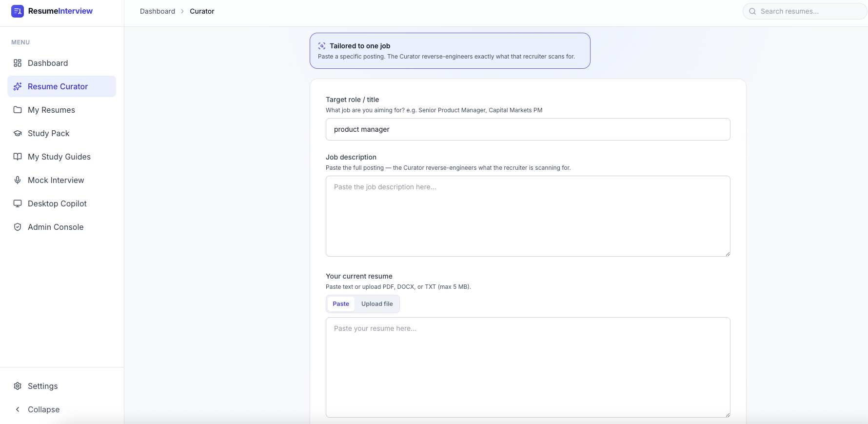Click the 'Job description' label
Screen dimensions: 868x424
click(351, 157)
